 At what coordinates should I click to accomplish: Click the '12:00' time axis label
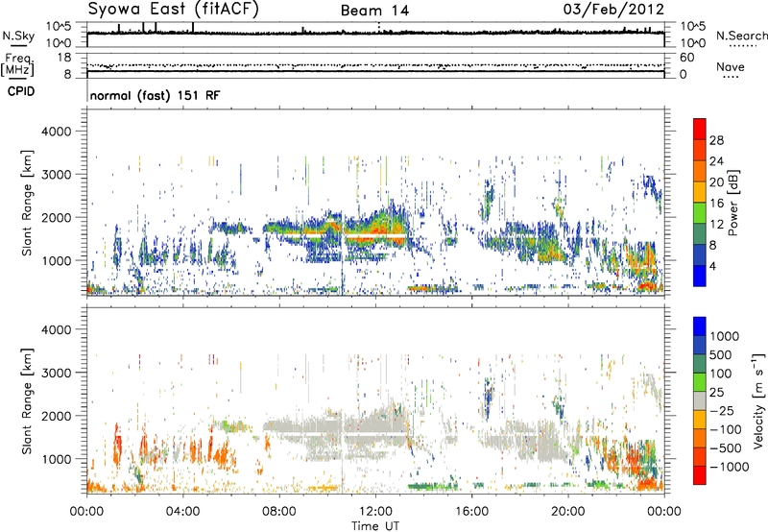(375, 512)
